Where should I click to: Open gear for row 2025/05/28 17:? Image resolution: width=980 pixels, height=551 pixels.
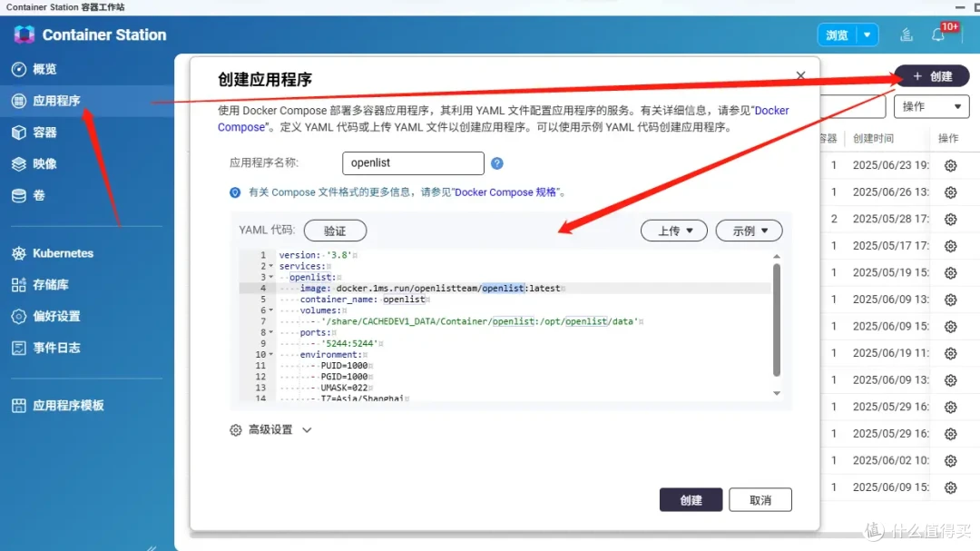pos(951,220)
